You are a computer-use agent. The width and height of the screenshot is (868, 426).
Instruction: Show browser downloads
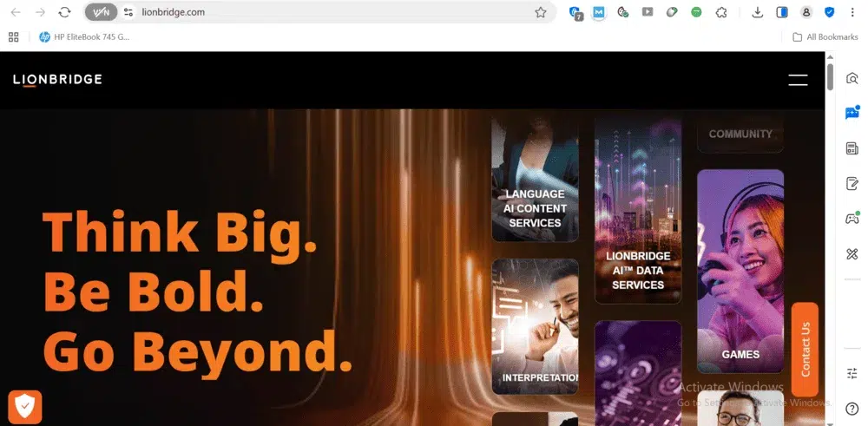click(757, 12)
